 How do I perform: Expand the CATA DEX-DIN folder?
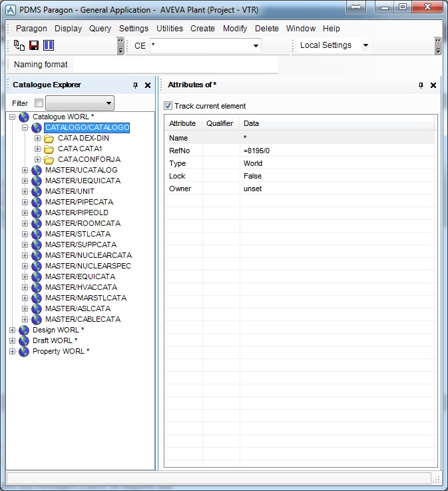(37, 139)
